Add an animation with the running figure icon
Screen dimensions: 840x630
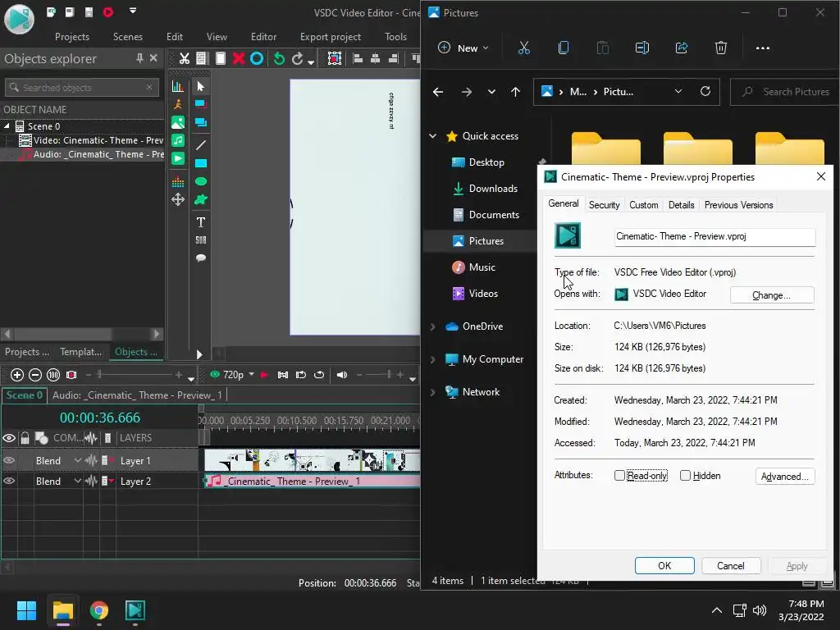tap(178, 104)
